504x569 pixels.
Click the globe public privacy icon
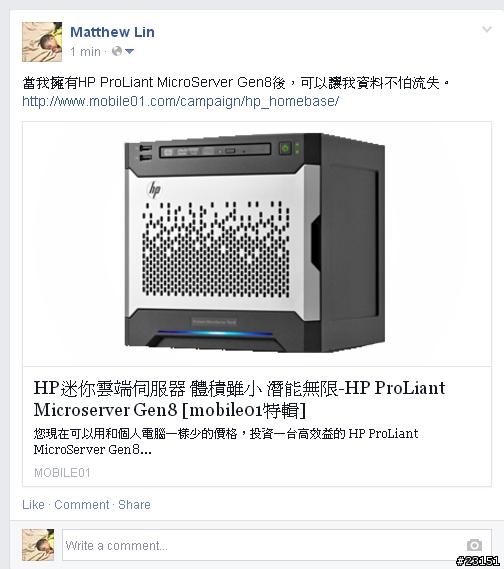click(117, 51)
